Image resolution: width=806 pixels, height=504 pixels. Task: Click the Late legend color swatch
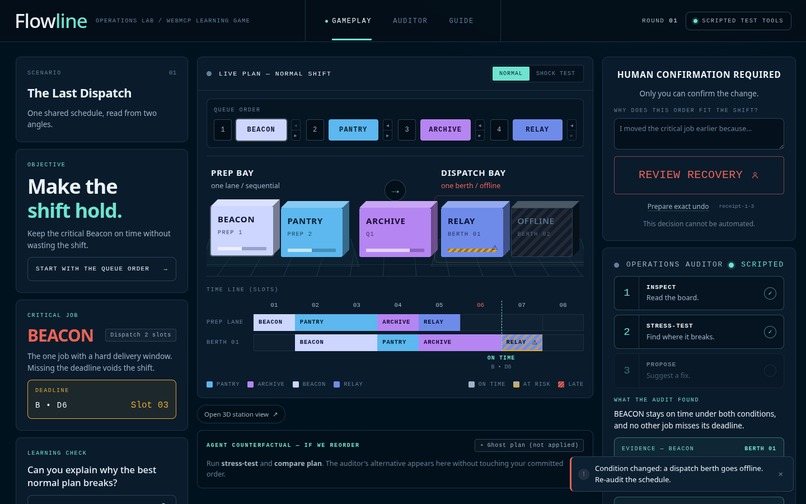pyautogui.click(x=561, y=384)
